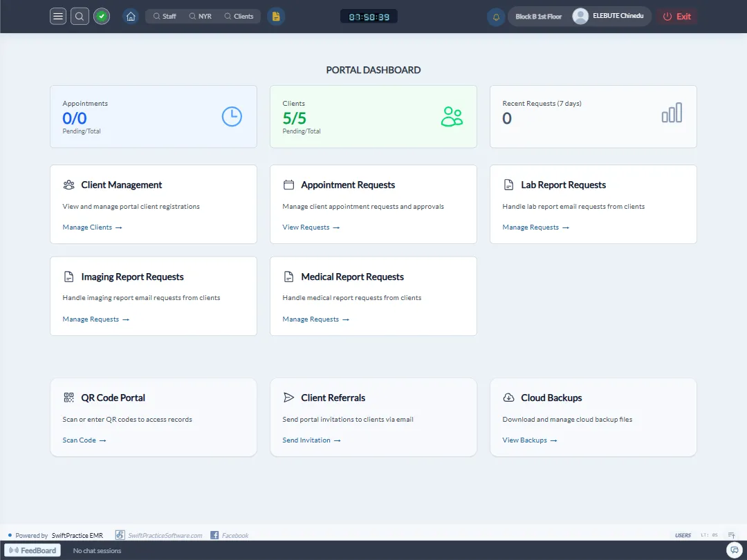Click the Lab Report Requests document icon
Viewport: 747px width, 560px height.
(x=509, y=185)
